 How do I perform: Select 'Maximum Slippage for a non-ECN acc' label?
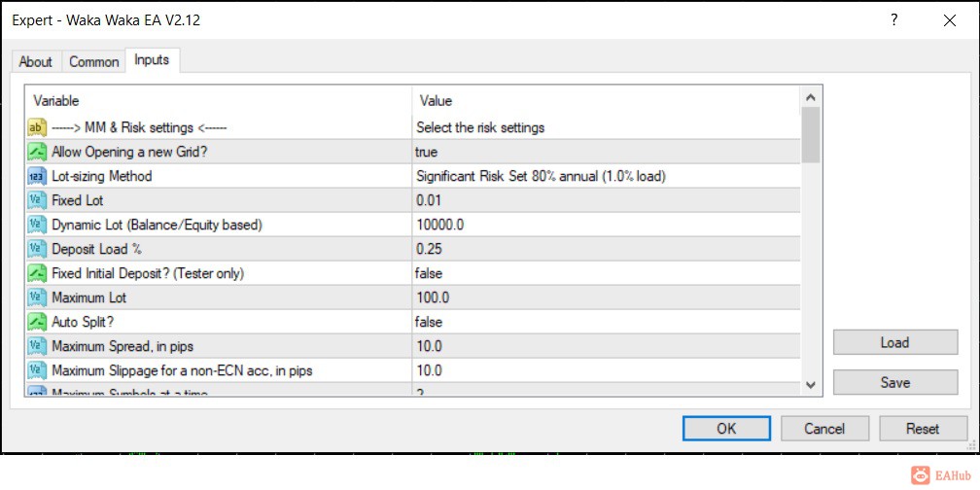coord(182,370)
